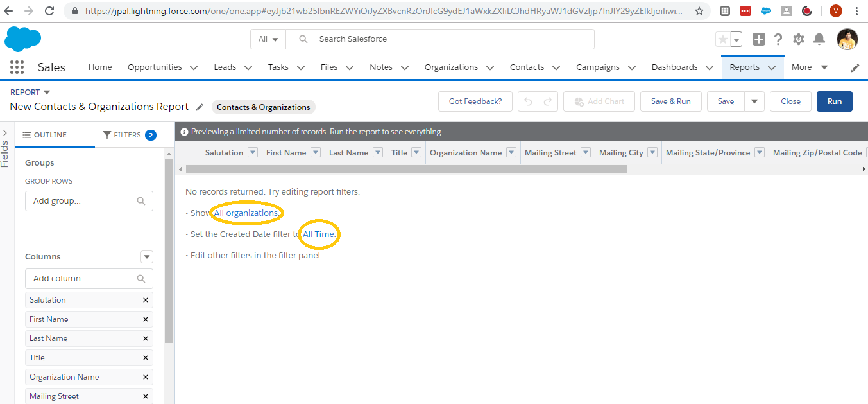This screenshot has width=868, height=404.
Task: Reload the page with browser refresh icon
Action: point(50,11)
